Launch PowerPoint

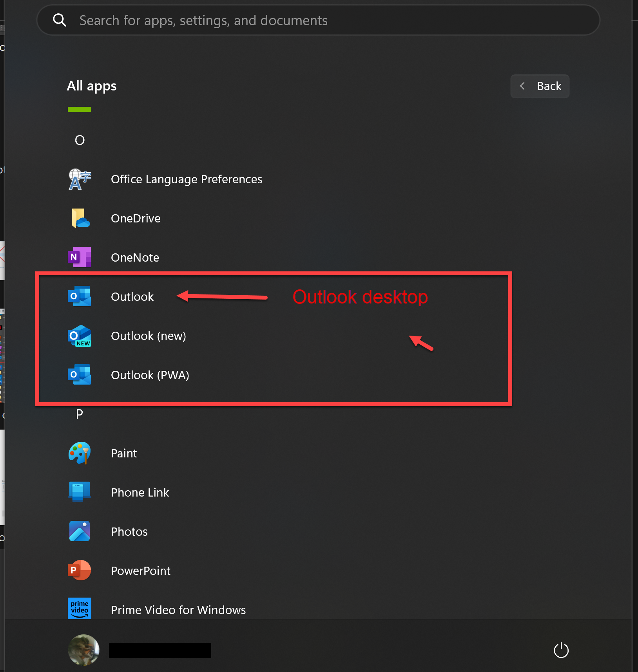click(140, 571)
